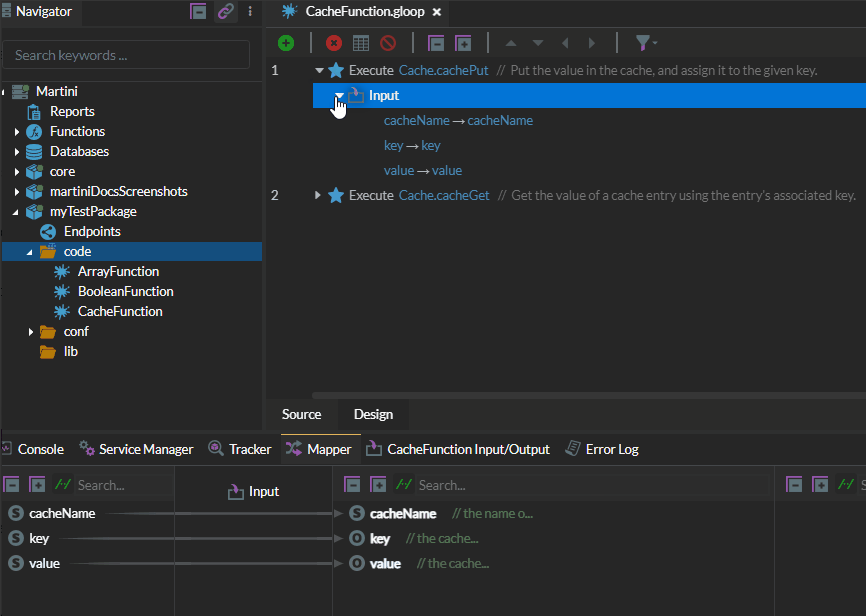Open the filter dropdown in editor toolbar

point(646,43)
